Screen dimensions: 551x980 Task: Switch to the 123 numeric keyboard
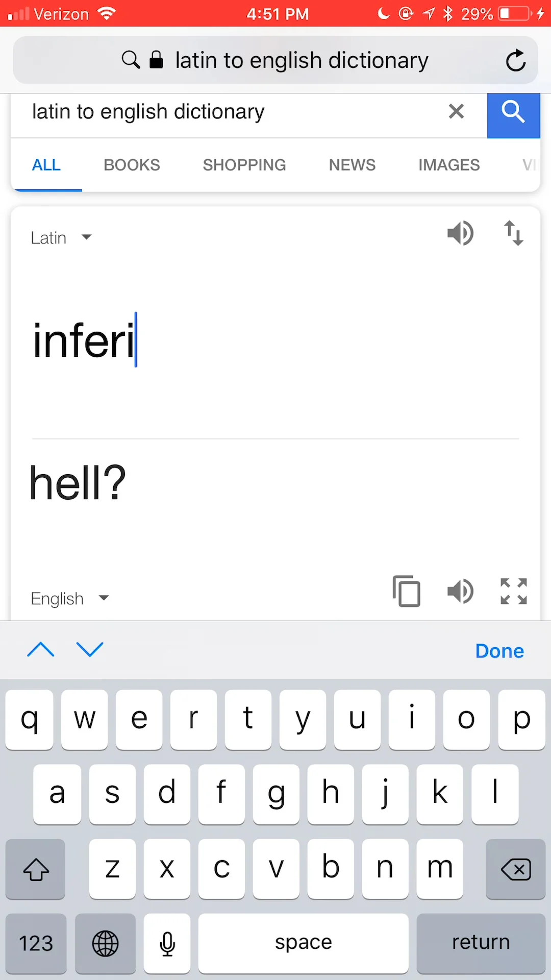(36, 944)
